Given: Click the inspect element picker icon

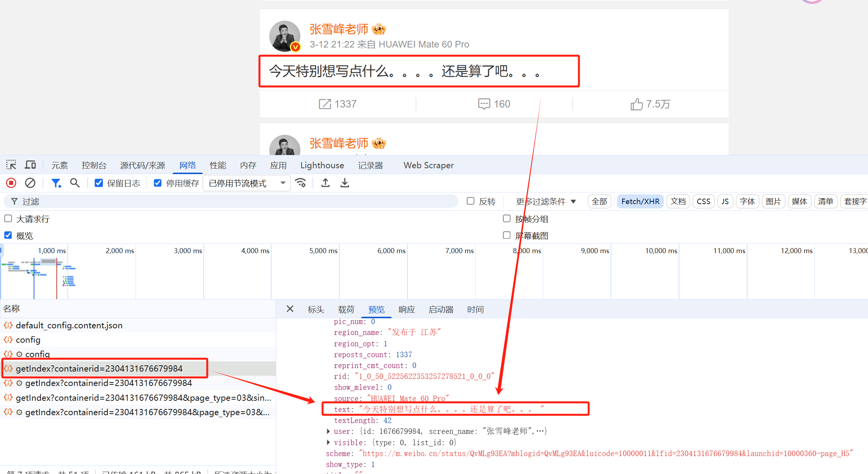Looking at the screenshot, I should [x=11, y=165].
